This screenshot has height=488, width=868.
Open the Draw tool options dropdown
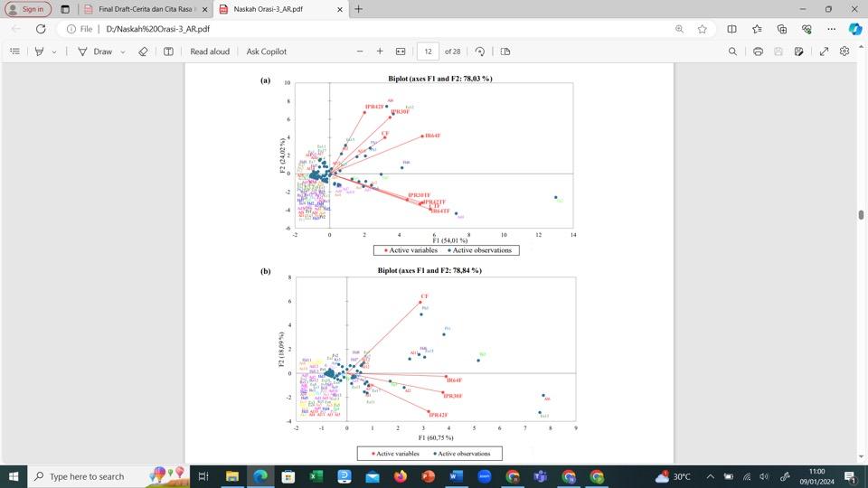click(123, 52)
